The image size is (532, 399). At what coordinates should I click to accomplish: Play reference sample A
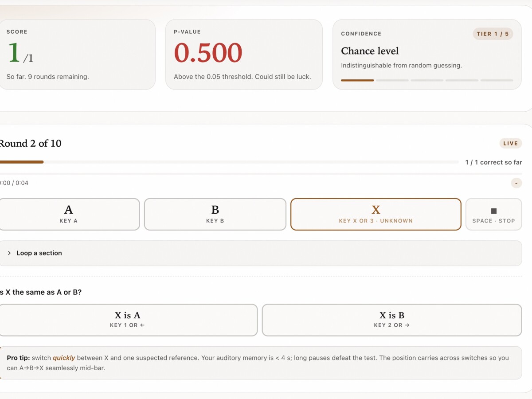tap(69, 214)
